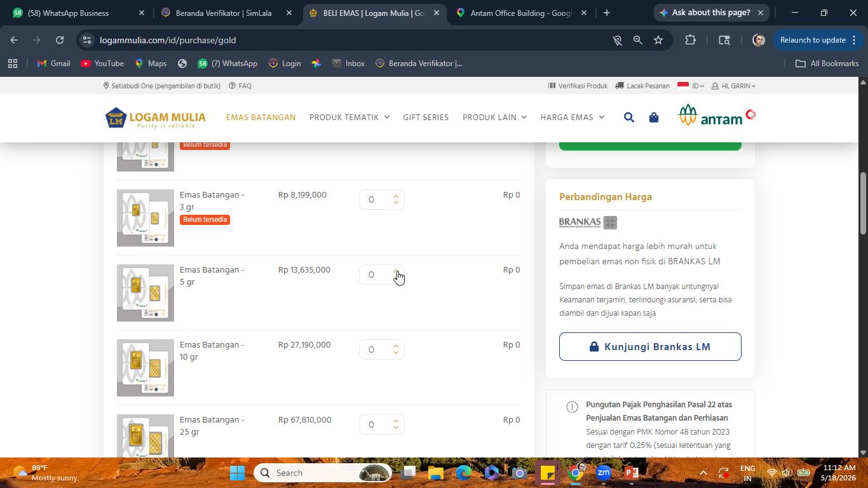Expand the PRODUK TEMATIK menu

tap(349, 118)
